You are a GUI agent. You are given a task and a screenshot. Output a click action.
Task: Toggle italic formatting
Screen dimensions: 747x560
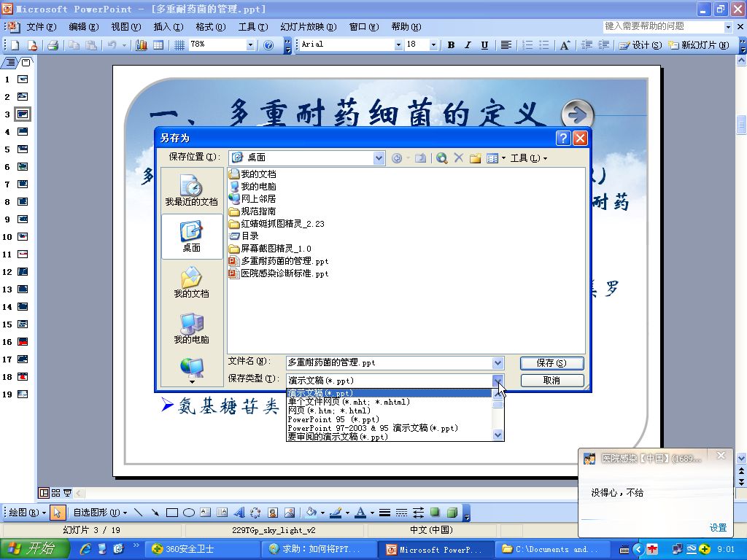tap(467, 44)
